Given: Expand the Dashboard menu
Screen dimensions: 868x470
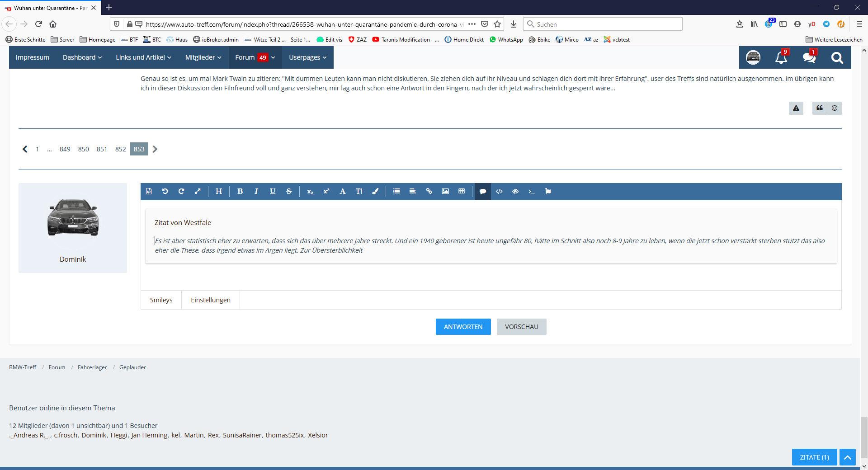Looking at the screenshot, I should coord(82,57).
